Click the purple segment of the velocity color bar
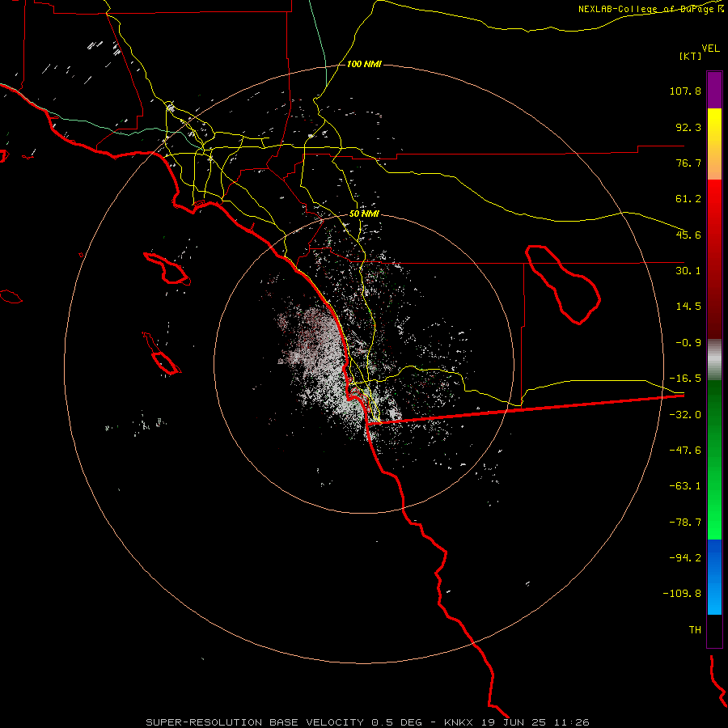Image resolution: width=728 pixels, height=728 pixels. click(714, 90)
